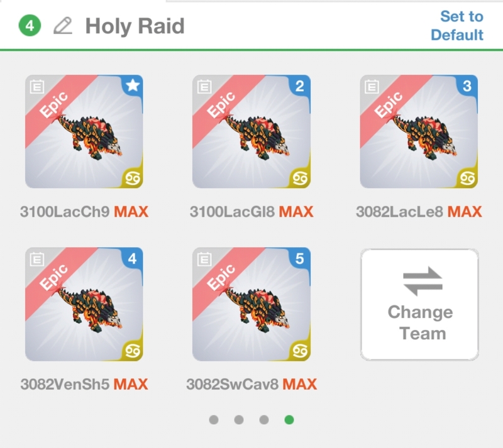This screenshot has width=503, height=448.
Task: Tap slot number 3 badge on 3082LacLe8 card
Action: (x=467, y=85)
